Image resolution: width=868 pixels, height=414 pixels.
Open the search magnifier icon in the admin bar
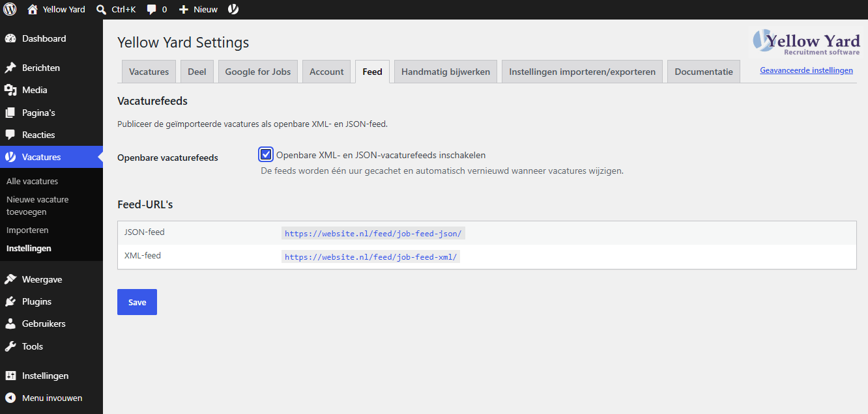pos(101,9)
